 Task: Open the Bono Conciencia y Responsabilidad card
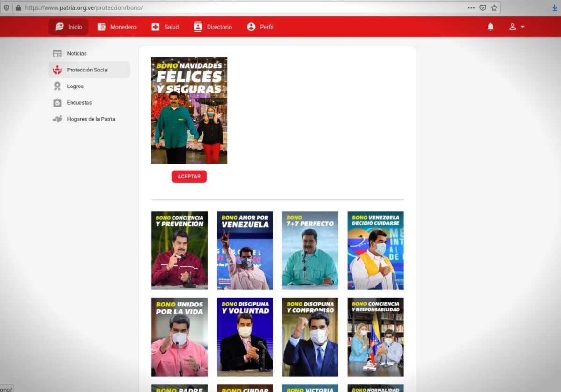coord(375,337)
